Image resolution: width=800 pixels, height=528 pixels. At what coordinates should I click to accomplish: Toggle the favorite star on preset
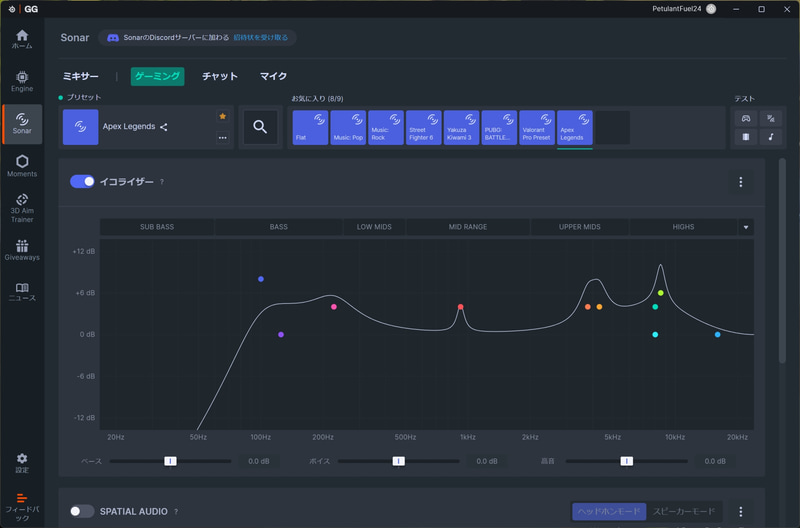pyautogui.click(x=222, y=116)
